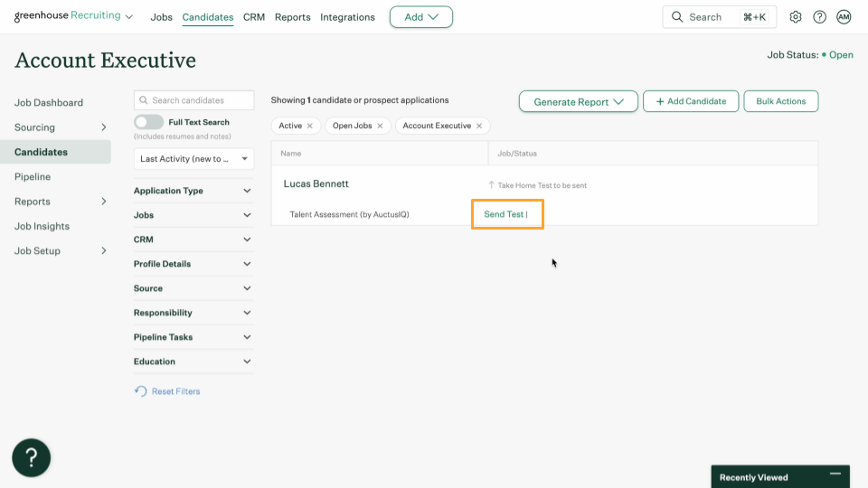Expand the CRM filter section
Viewport: 868px width, 488px height.
point(193,239)
